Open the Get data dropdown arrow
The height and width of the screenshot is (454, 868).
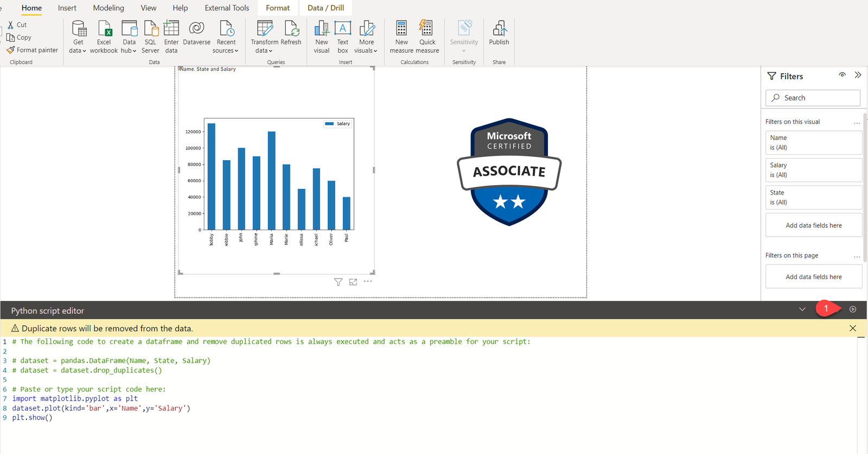(84, 51)
